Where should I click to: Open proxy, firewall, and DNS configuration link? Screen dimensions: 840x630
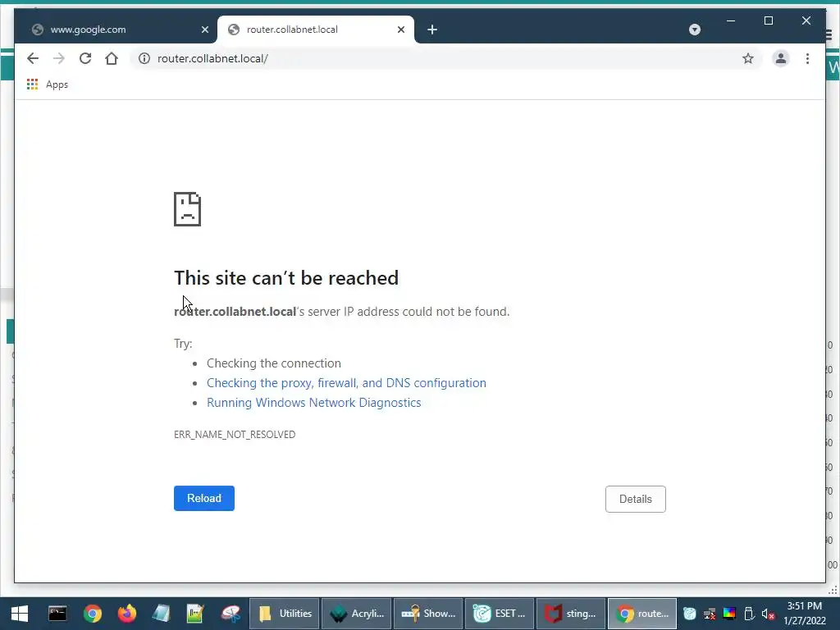[347, 383]
